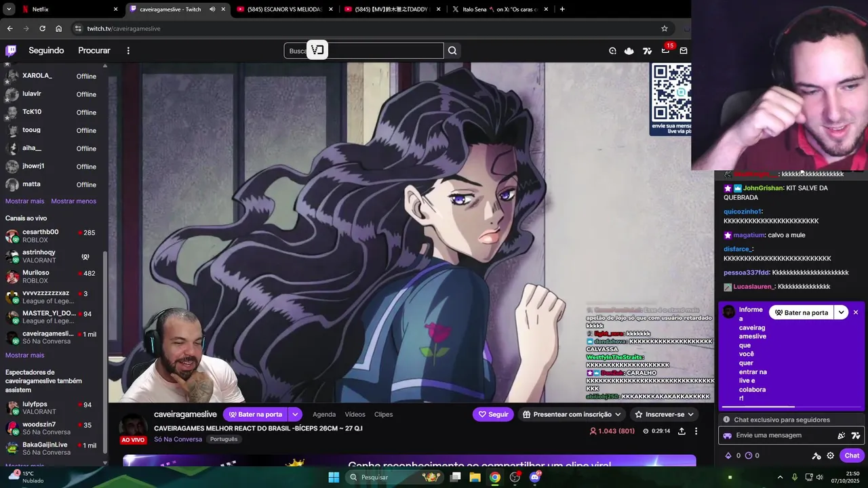Open the Clipes tab under the stream
868x488 pixels.
pos(383,414)
